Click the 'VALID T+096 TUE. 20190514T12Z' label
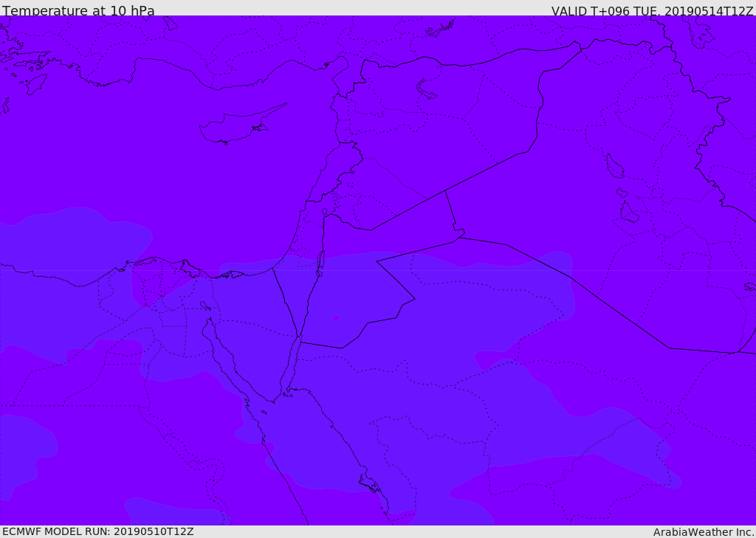This screenshot has height=538, width=756. pyautogui.click(x=653, y=11)
